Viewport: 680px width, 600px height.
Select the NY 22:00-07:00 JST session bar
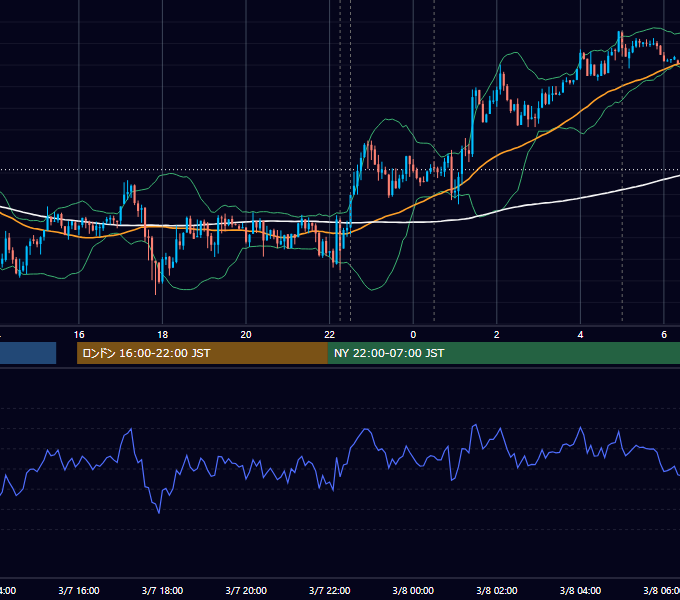tap(503, 353)
